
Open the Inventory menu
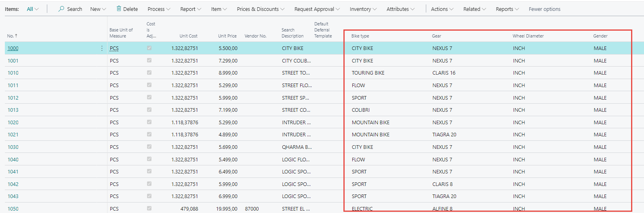(363, 9)
